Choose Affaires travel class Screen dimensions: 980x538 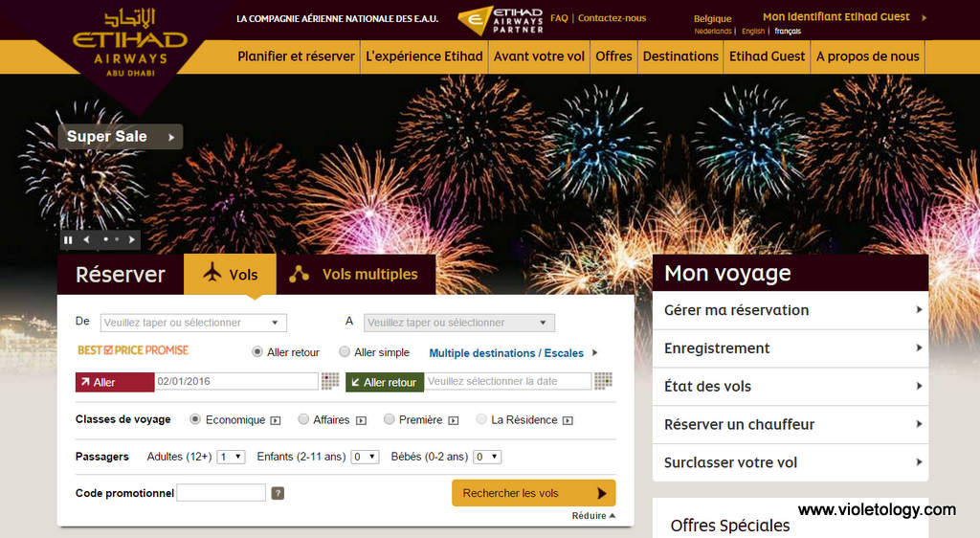tap(303, 419)
